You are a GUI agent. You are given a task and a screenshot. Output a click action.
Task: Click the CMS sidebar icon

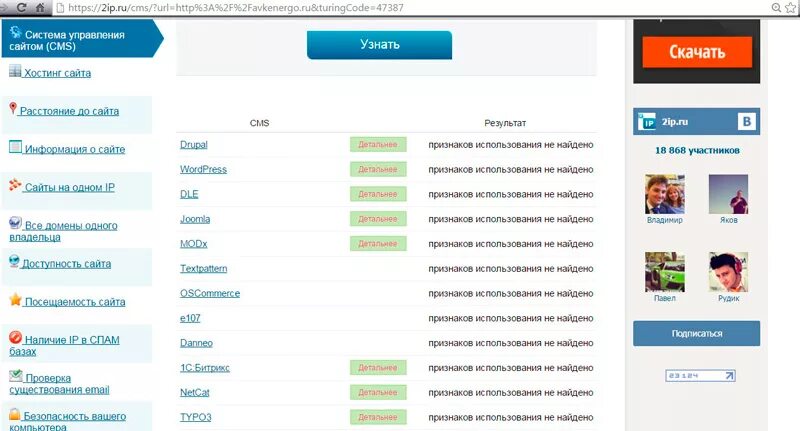tap(16, 33)
